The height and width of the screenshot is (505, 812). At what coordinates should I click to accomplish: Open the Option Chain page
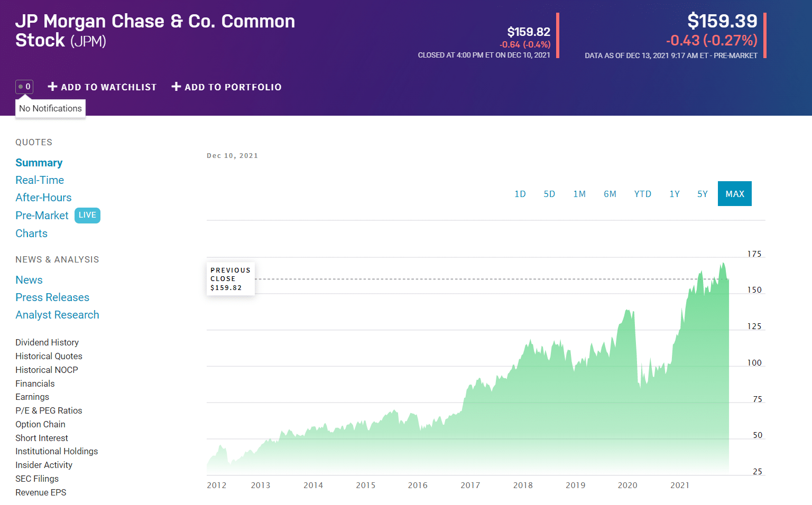point(40,424)
